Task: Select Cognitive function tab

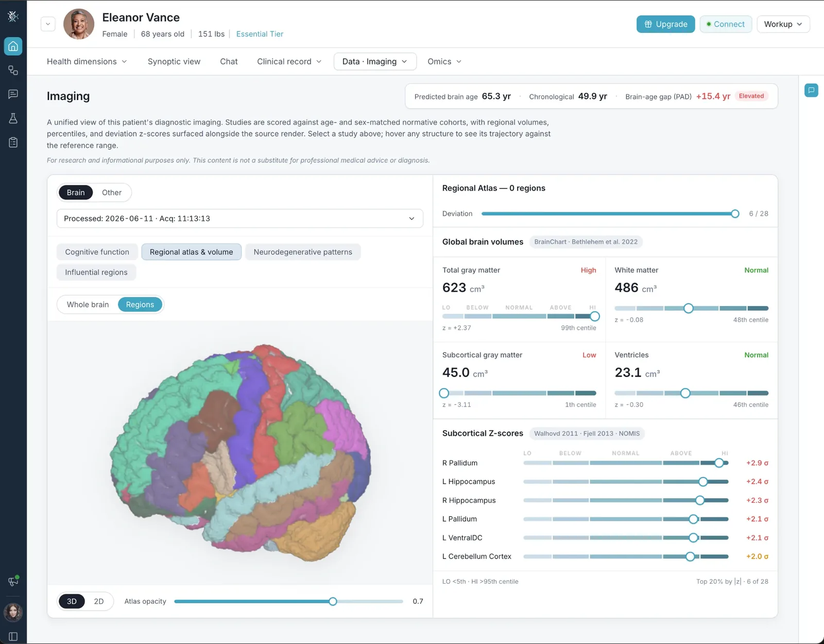Action: (97, 252)
